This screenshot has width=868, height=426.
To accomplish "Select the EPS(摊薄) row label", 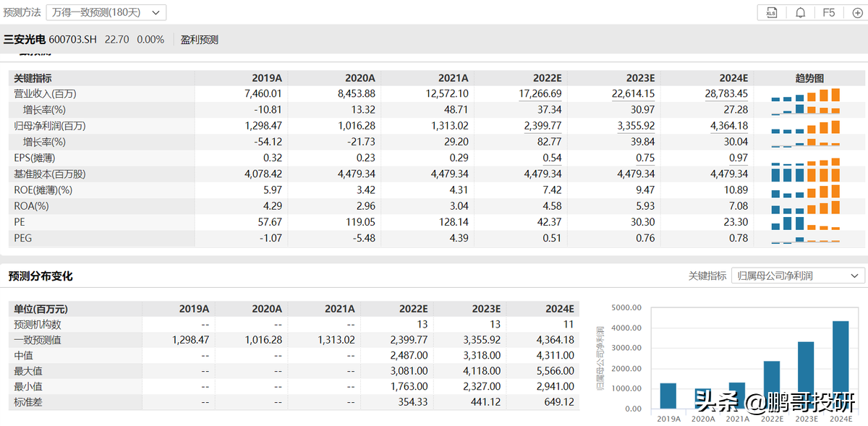I will (x=35, y=158).
